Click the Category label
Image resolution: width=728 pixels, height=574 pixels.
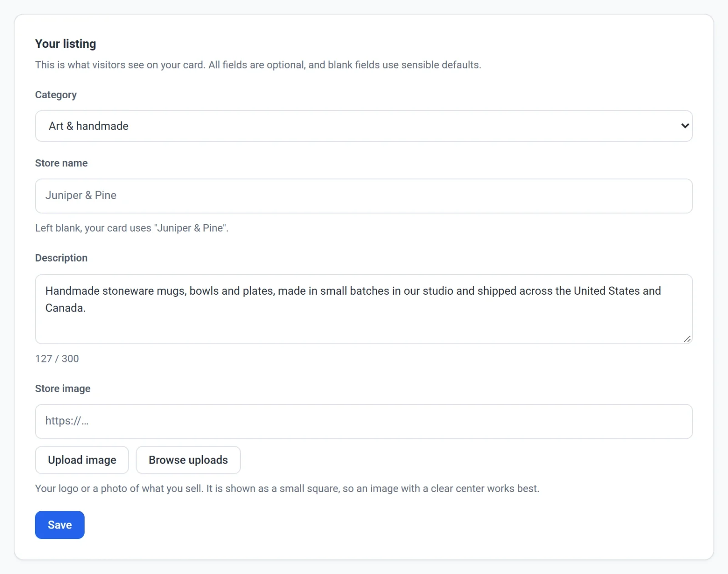[x=56, y=95]
